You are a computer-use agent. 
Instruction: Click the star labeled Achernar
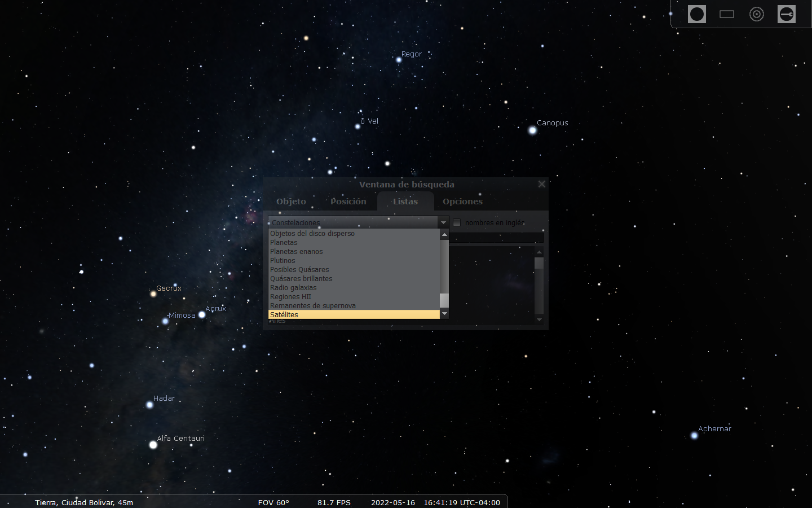[x=694, y=435]
